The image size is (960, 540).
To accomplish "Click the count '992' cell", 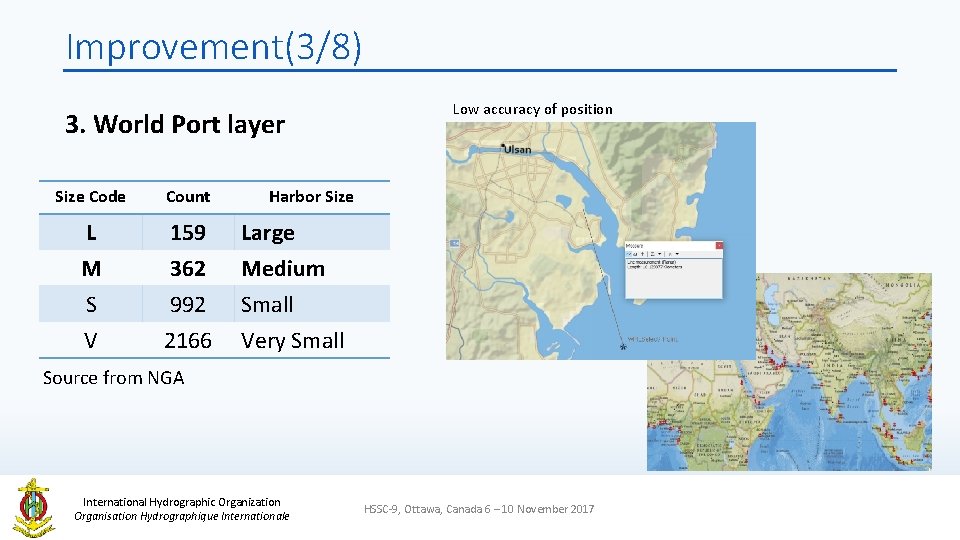I will click(x=188, y=304).
